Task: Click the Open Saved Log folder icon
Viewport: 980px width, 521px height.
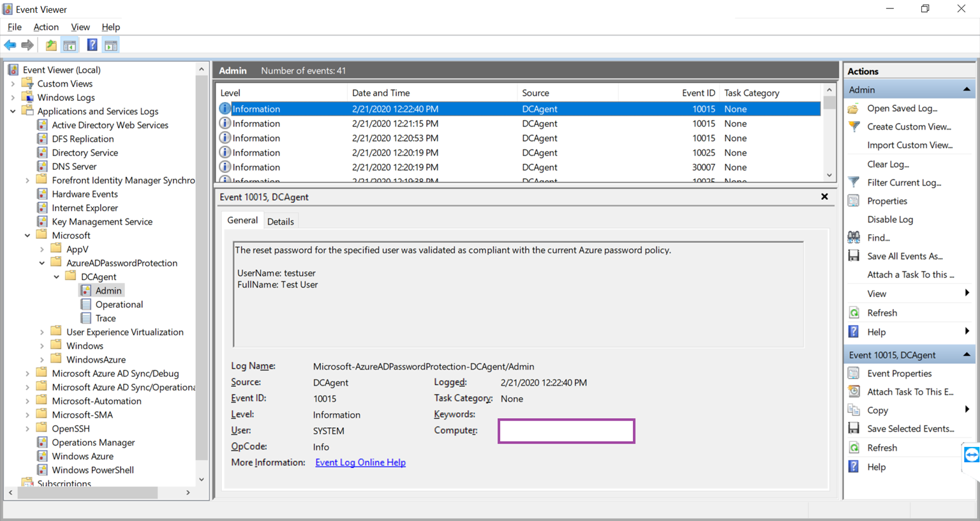Action: click(854, 109)
